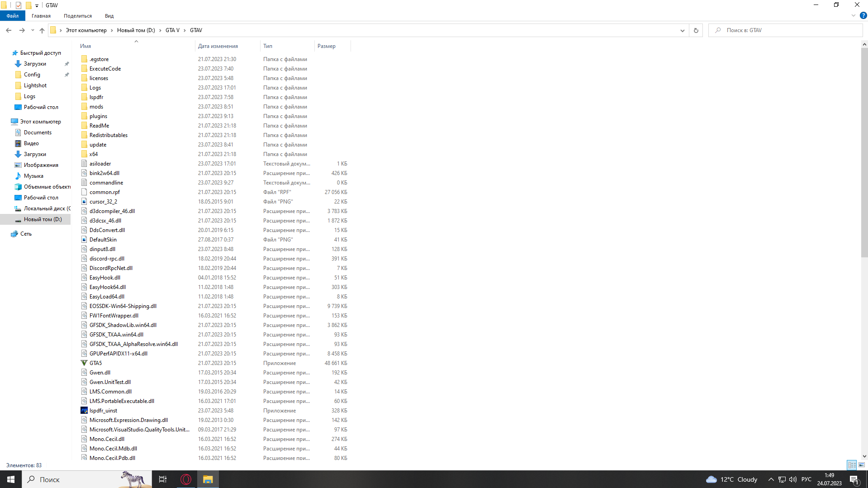868x488 pixels.
Task: Expand address bar history dropdown
Action: coord(682,30)
